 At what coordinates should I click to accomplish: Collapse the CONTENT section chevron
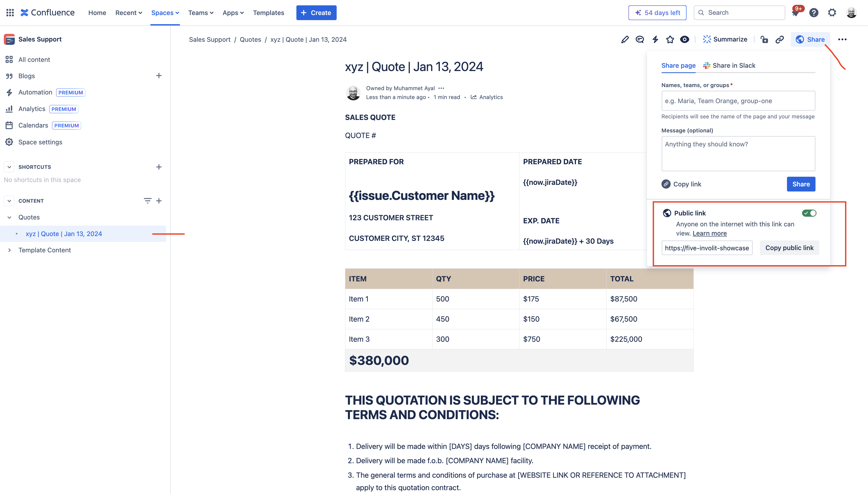point(9,201)
